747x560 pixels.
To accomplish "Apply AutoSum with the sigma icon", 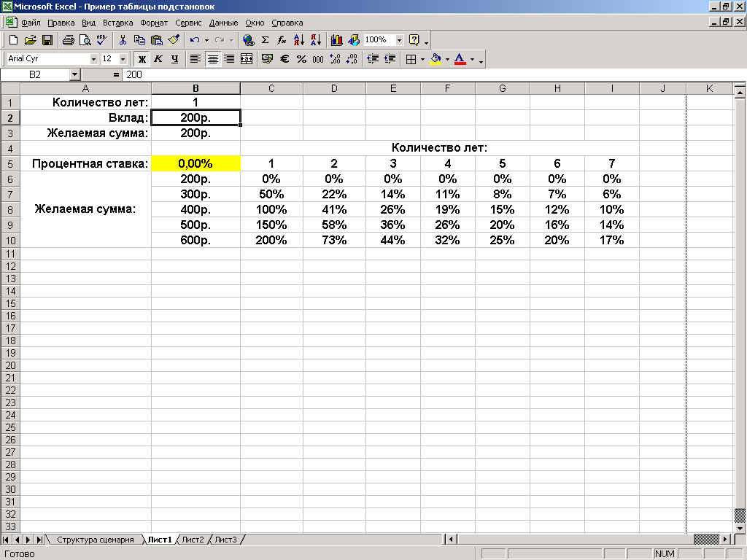I will [266, 40].
